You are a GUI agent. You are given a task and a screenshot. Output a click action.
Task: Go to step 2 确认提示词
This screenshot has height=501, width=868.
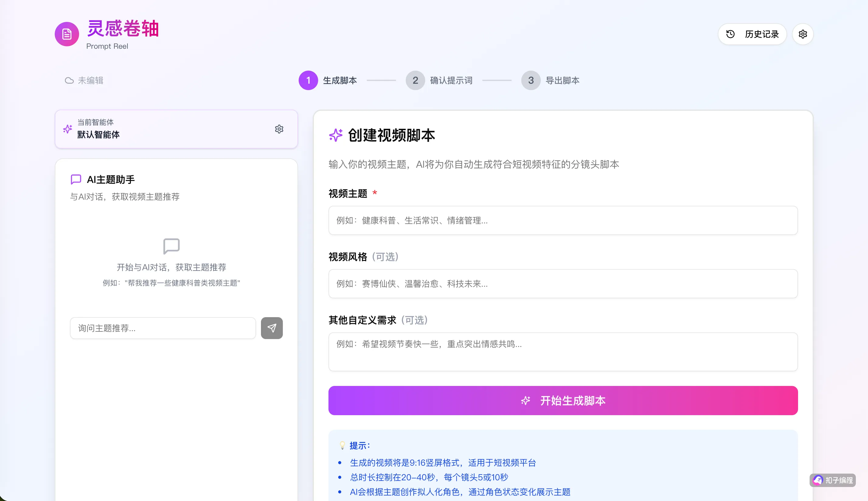pos(415,81)
